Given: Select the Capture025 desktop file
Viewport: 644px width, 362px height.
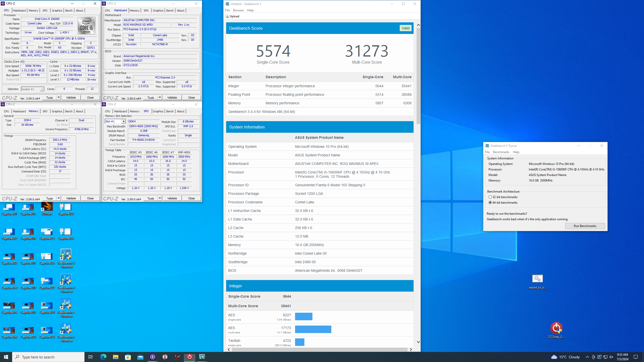Looking at the screenshot, I should pos(47,234).
